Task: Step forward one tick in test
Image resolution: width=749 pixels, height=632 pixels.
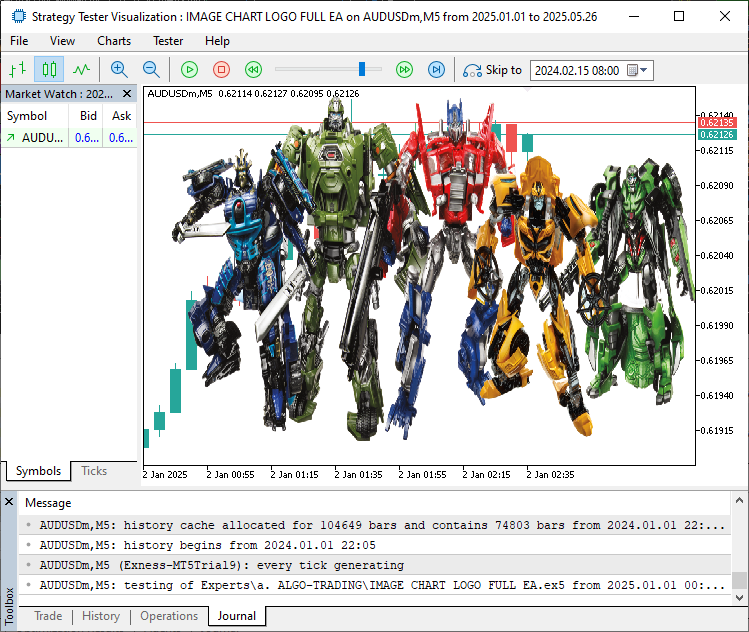Action: coord(436,70)
